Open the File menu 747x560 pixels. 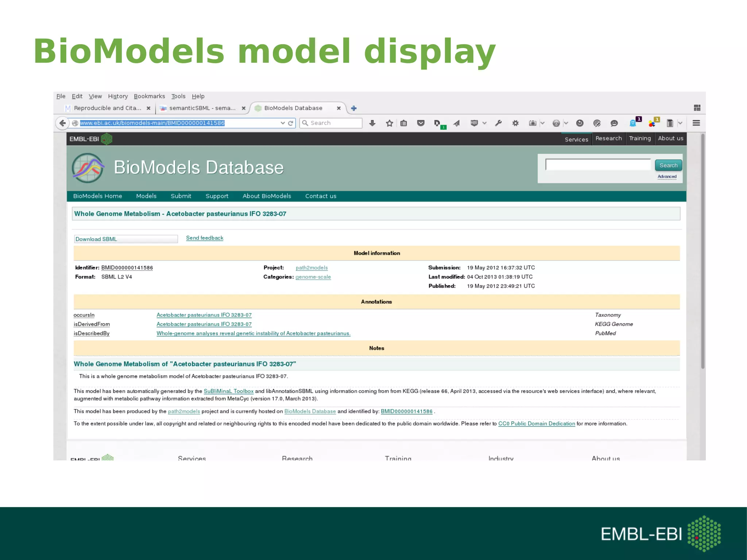click(x=61, y=96)
